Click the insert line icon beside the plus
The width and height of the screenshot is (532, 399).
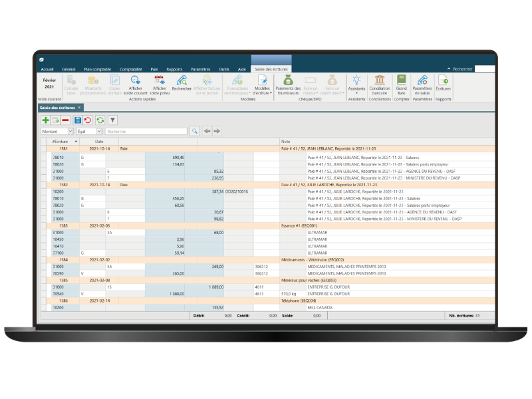click(x=56, y=120)
